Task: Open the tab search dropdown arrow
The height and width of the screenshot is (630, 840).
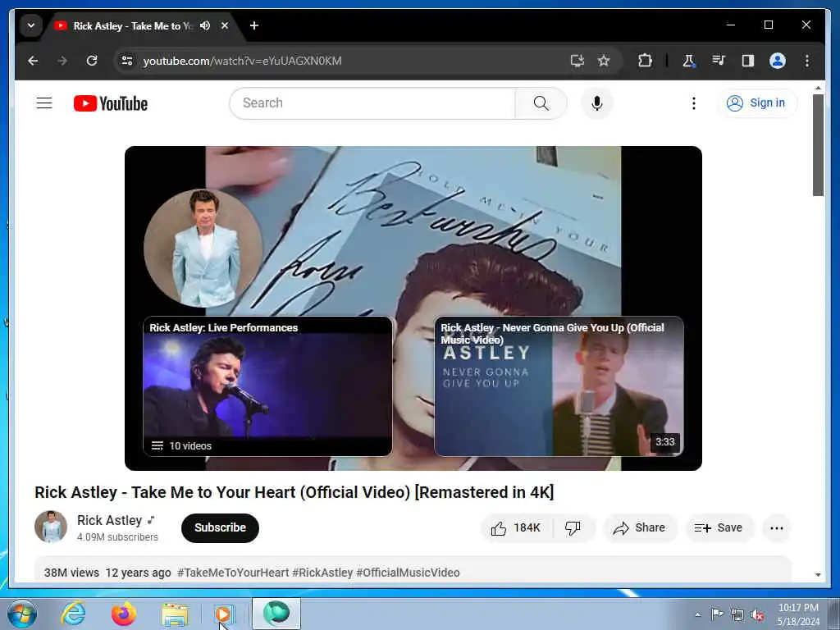Action: pos(31,25)
